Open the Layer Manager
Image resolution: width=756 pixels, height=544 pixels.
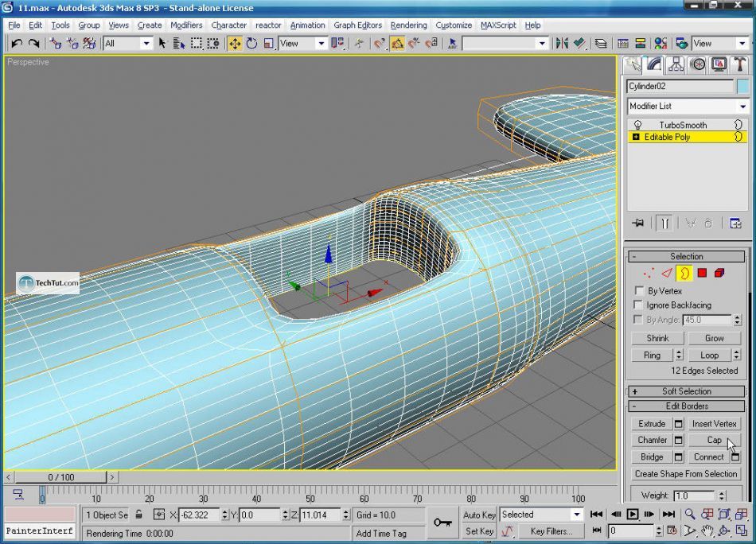click(601, 44)
